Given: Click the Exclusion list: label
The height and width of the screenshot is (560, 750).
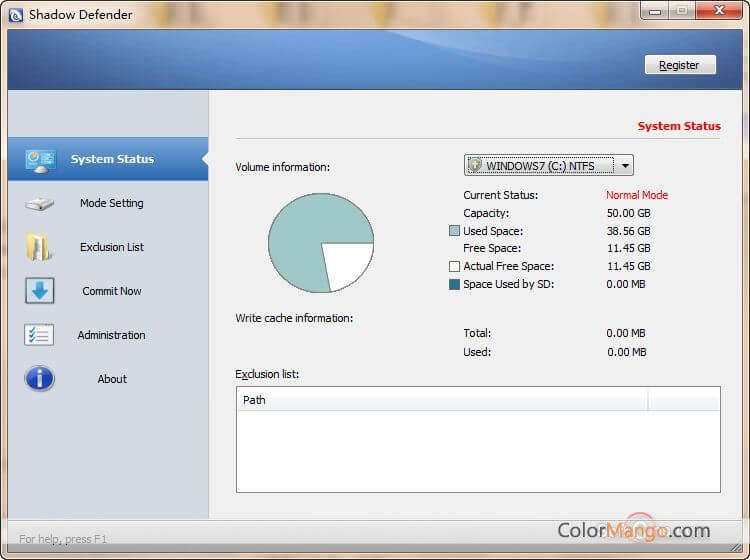Looking at the screenshot, I should click(267, 374).
